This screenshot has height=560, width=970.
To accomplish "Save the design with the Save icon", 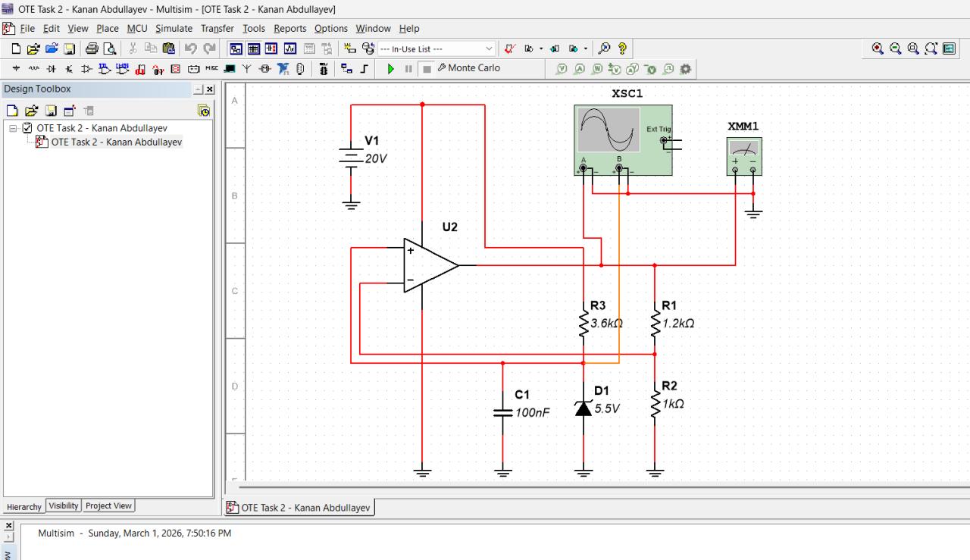I will tap(70, 48).
